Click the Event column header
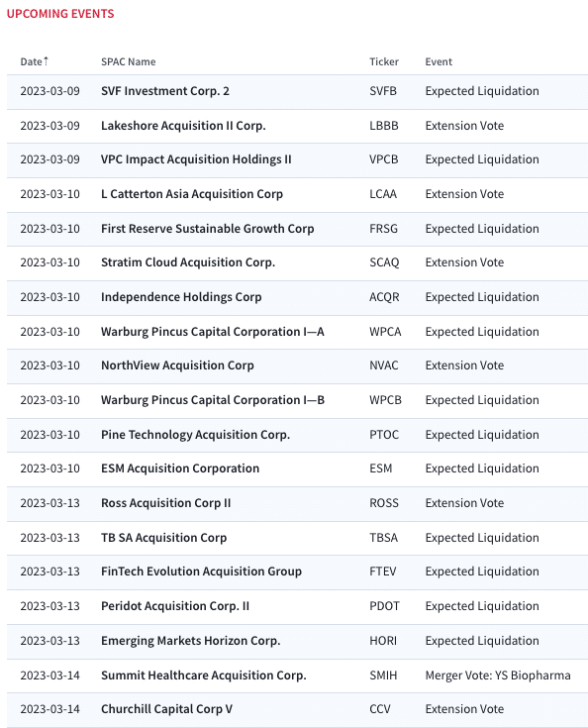This screenshot has height=728, width=588. tap(439, 61)
